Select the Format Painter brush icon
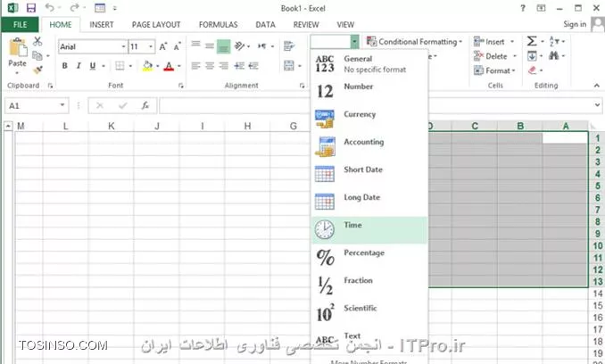 pos(37,70)
